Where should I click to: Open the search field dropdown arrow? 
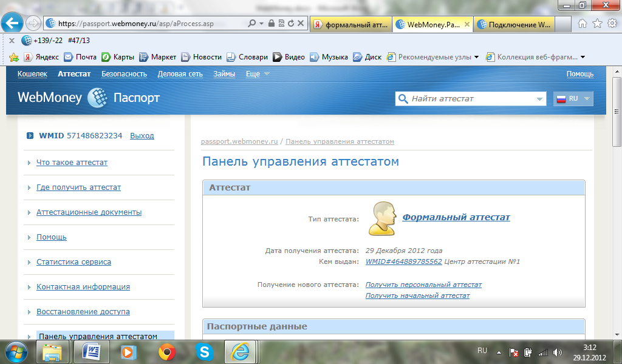click(539, 99)
